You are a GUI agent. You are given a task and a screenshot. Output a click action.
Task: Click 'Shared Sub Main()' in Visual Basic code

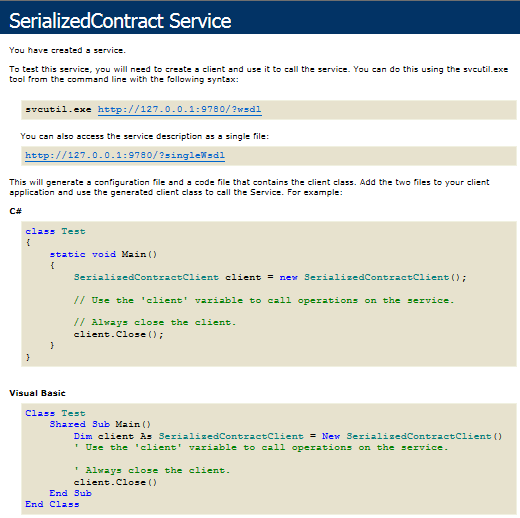(x=100, y=424)
